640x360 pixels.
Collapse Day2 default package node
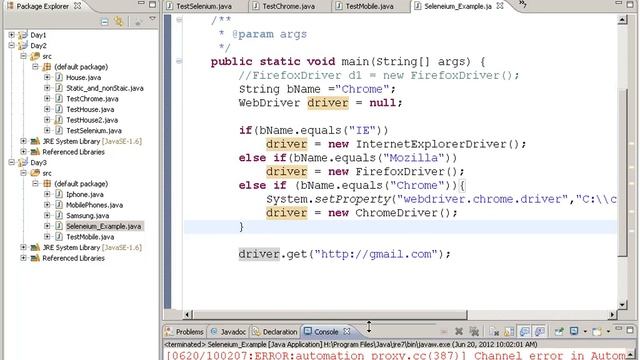35,67
